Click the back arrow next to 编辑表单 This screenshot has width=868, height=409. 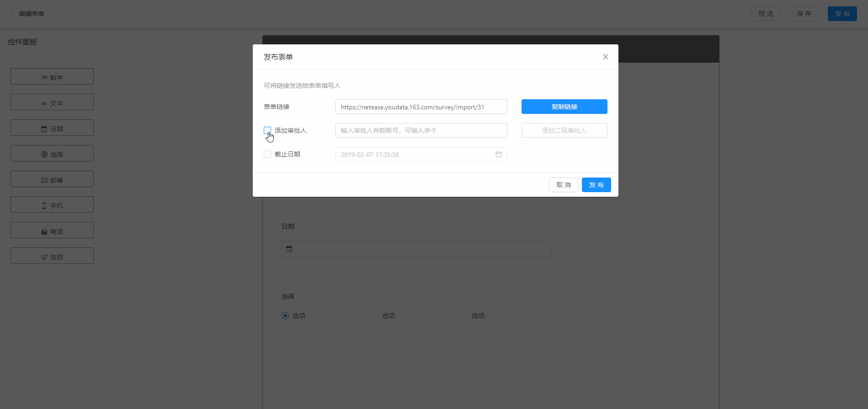(x=12, y=14)
